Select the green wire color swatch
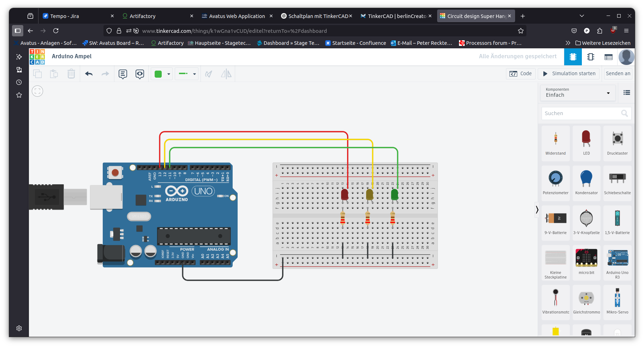Image resolution: width=644 pixels, height=347 pixels. pyautogui.click(x=158, y=74)
